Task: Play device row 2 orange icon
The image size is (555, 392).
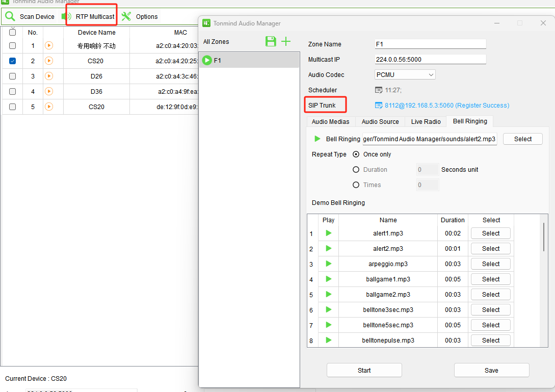Action: [49, 61]
